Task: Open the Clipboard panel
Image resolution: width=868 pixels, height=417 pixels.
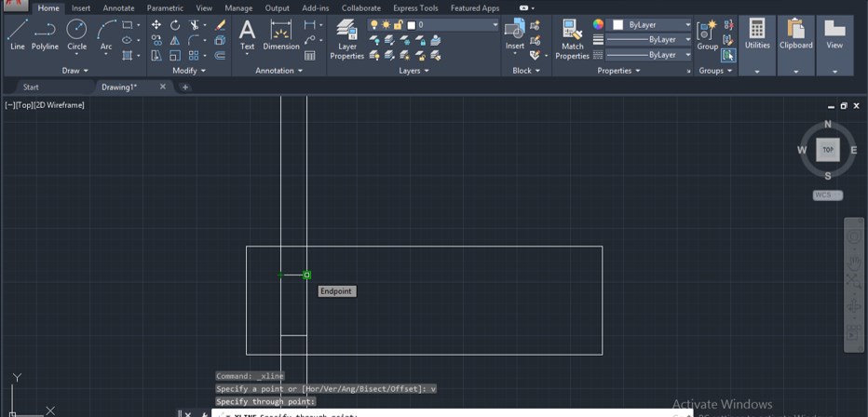Action: click(x=795, y=46)
